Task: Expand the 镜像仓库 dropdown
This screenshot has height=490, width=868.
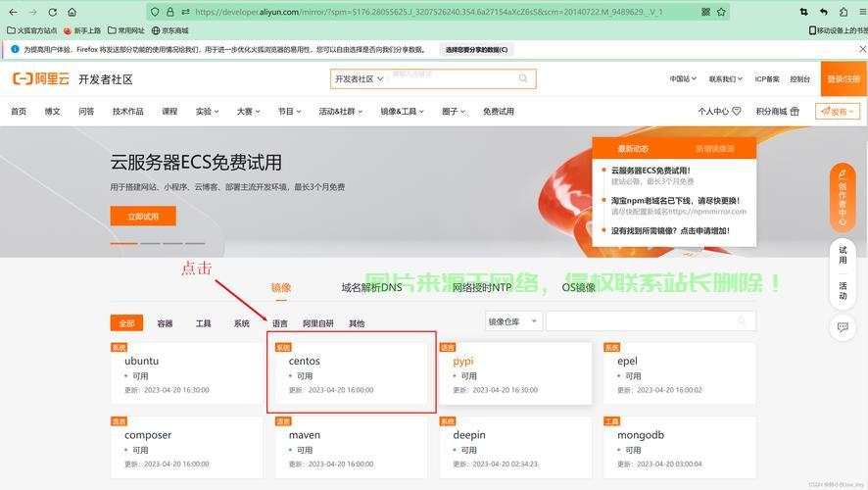Action: click(x=513, y=321)
